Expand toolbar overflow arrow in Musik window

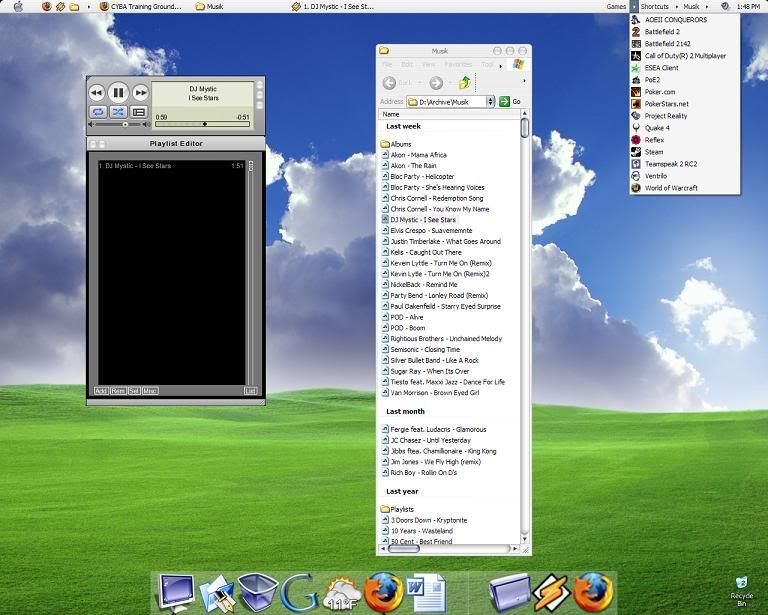coord(524,81)
